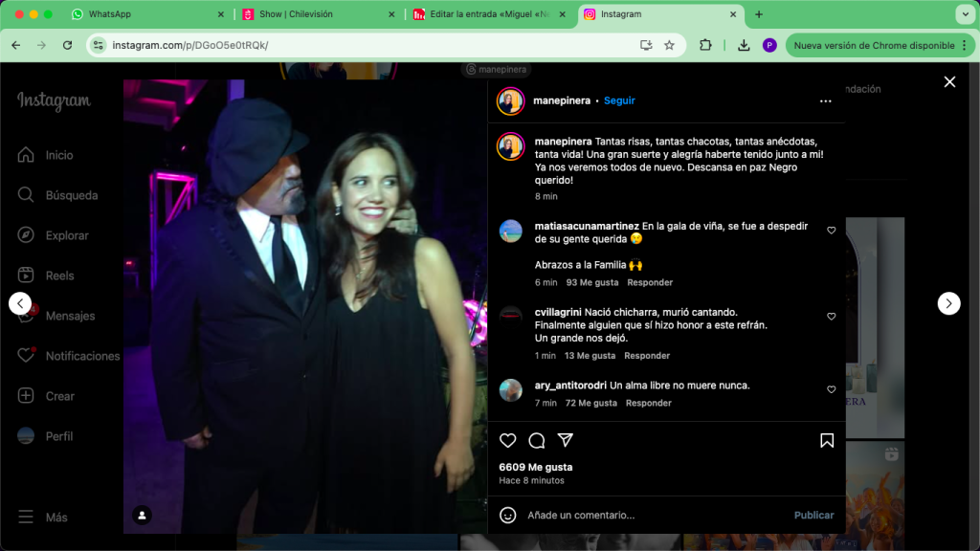Click Nueva versión de Chrome disponible
This screenshot has width=980, height=551.
[874, 45]
